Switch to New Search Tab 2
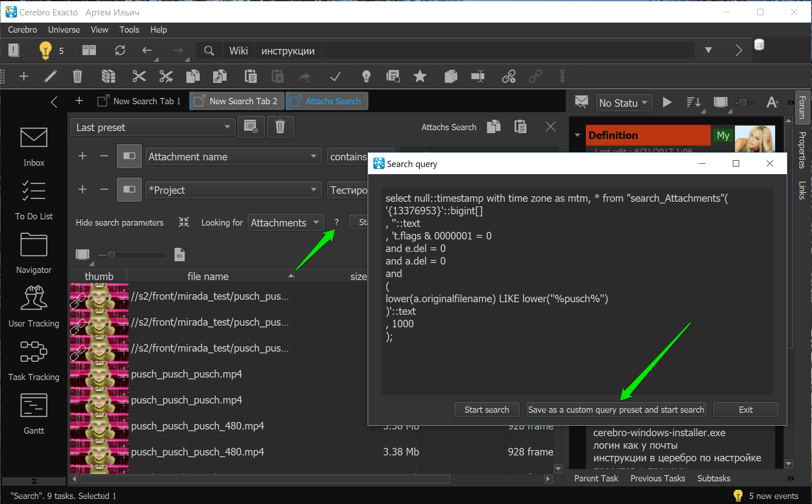812x504 pixels. click(237, 101)
